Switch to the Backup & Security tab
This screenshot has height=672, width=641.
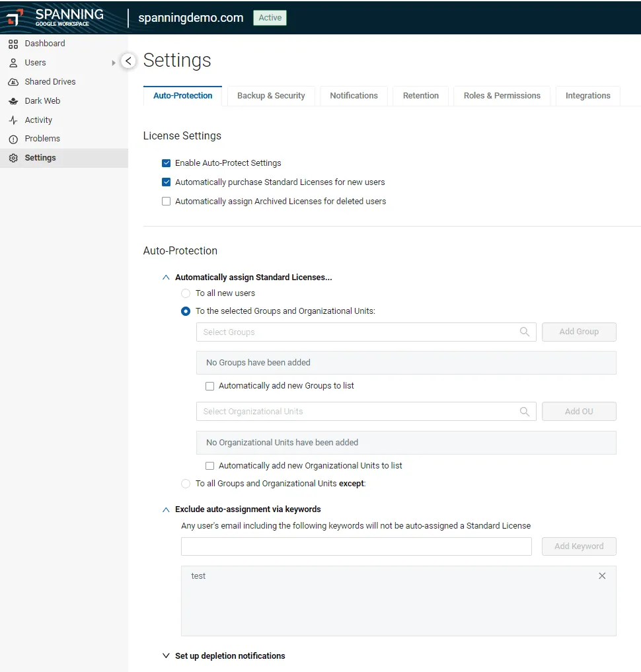[x=271, y=96]
